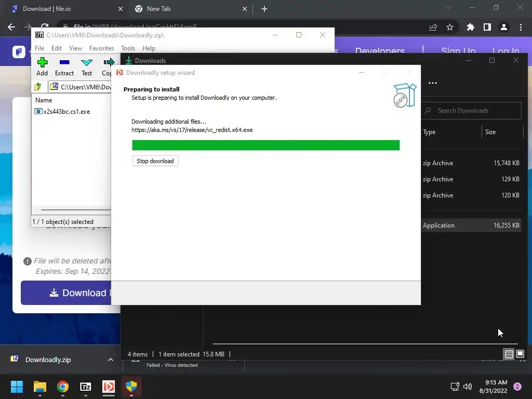This screenshot has height=399, width=532.
Task: Select the 129 KB zip Archive row
Action: pos(473,179)
